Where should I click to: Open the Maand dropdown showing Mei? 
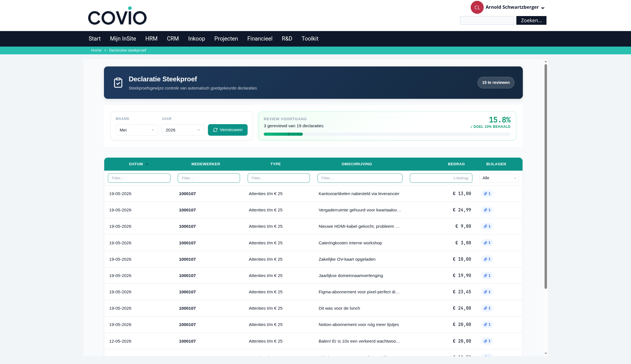point(137,130)
